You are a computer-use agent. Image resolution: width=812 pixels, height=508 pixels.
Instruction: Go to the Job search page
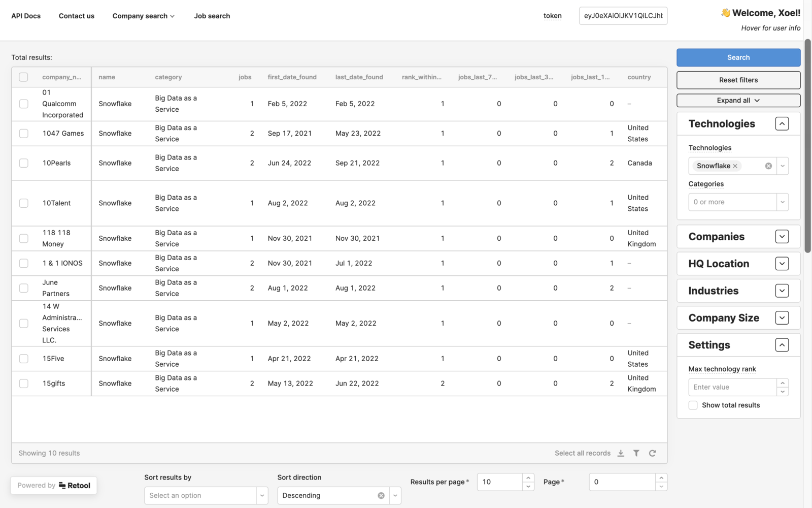(212, 16)
